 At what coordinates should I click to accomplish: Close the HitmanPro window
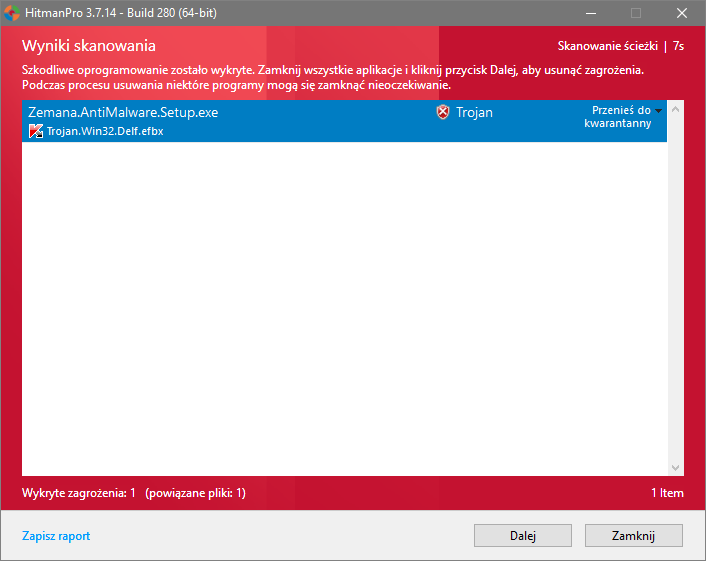pos(682,13)
